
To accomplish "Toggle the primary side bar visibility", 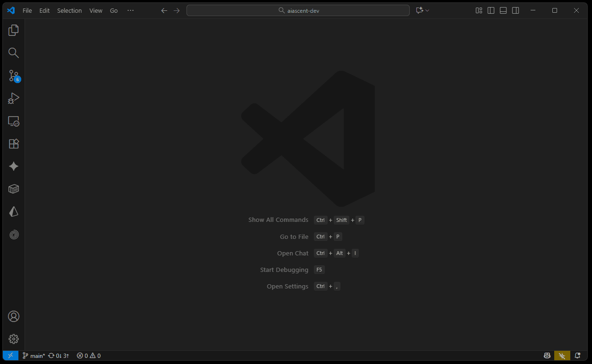I will coord(491,10).
